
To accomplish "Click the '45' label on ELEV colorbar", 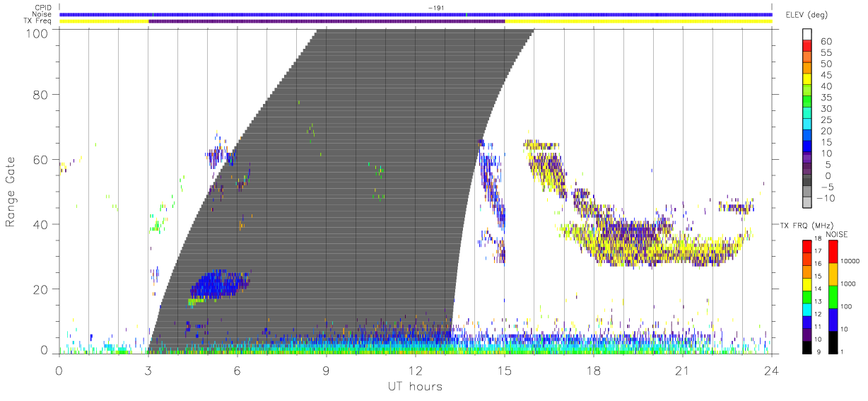I will pyautogui.click(x=826, y=75).
